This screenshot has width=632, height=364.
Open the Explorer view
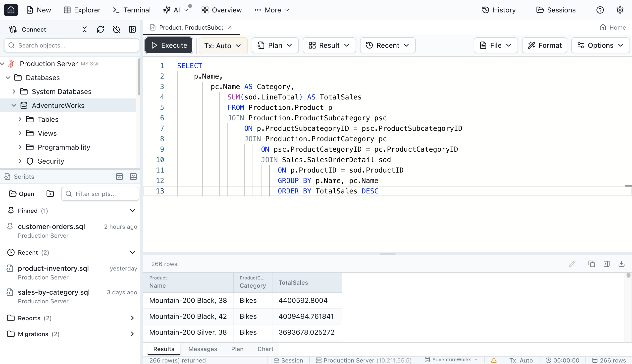(x=82, y=10)
